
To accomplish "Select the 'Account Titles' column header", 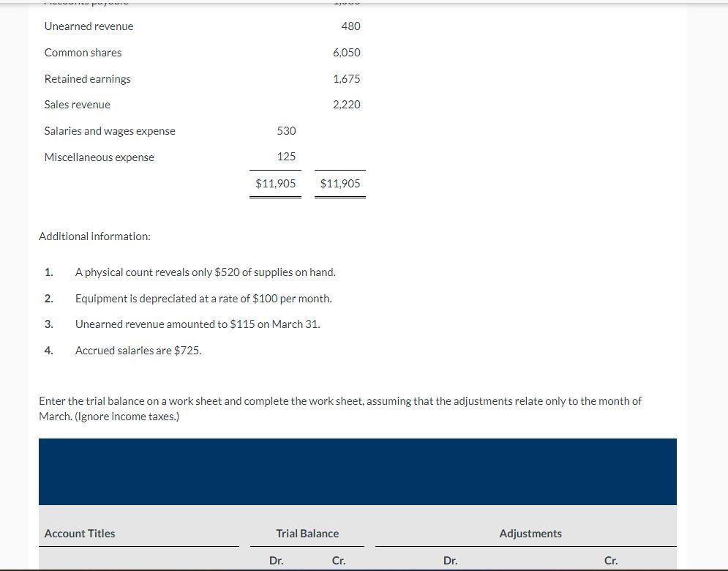I will point(80,534).
